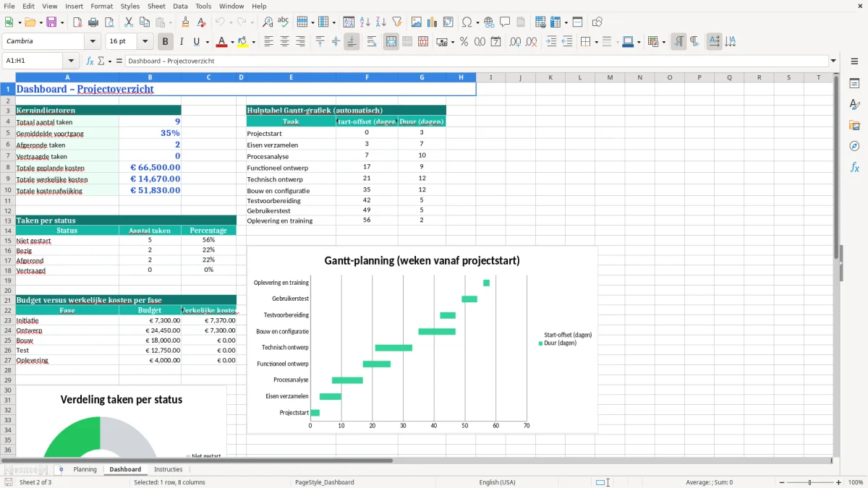Click the formula input line
868x488 pixels.
pyautogui.click(x=477, y=61)
